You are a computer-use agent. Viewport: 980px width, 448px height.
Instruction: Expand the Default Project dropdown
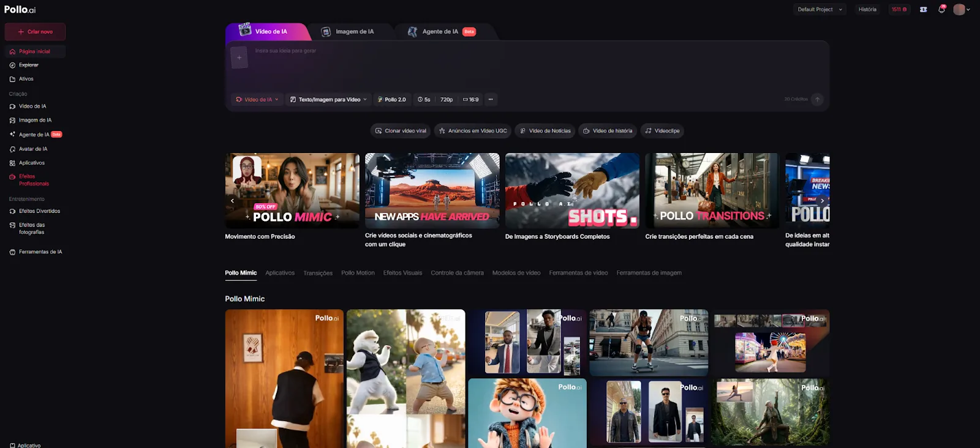coord(820,9)
